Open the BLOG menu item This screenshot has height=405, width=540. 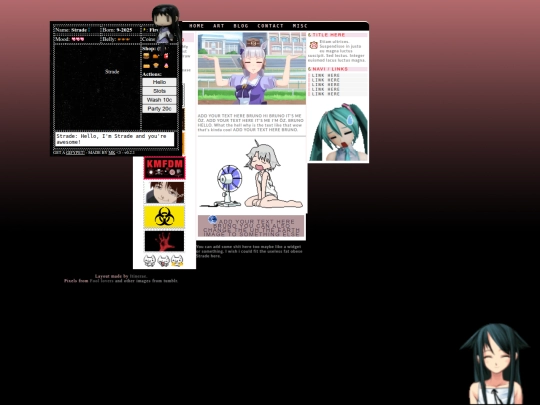[241, 26]
